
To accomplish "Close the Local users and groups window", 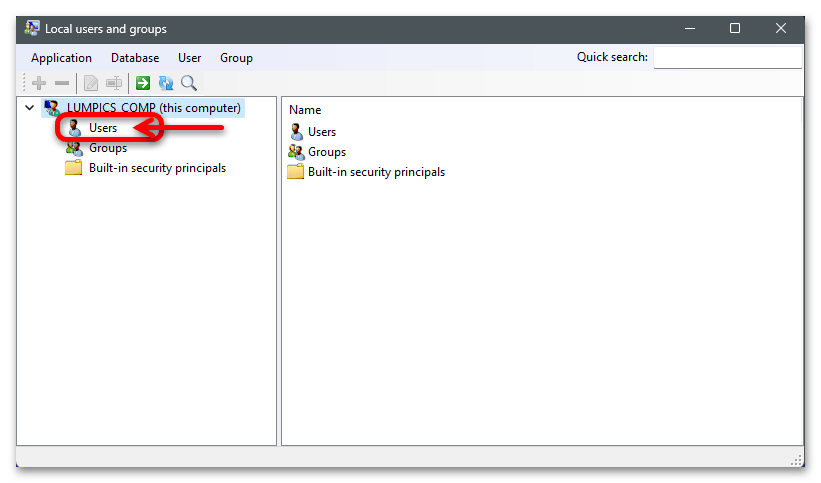I will [x=781, y=28].
